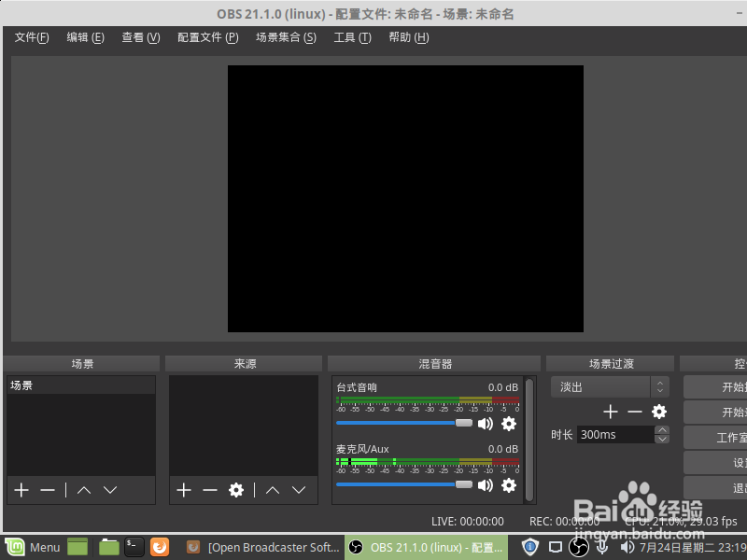Viewport: 747px width, 560px height.
Task: Open source properties gear icon
Action: (236, 489)
